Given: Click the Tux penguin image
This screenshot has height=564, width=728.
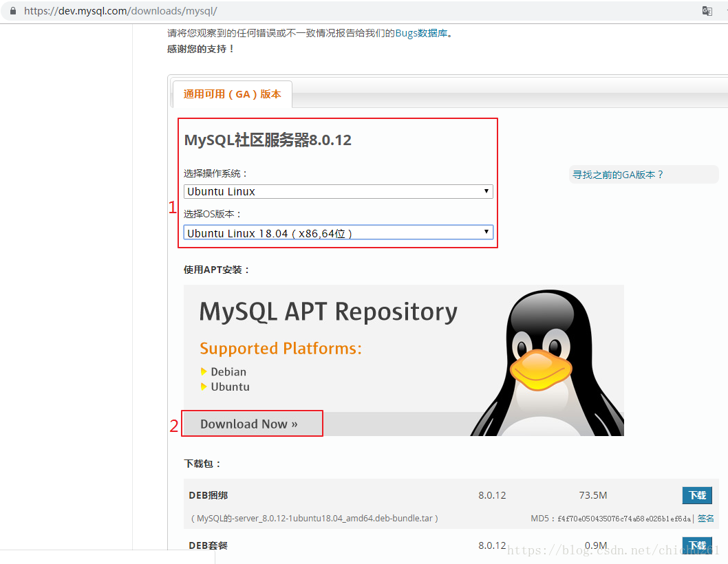Looking at the screenshot, I should [548, 362].
